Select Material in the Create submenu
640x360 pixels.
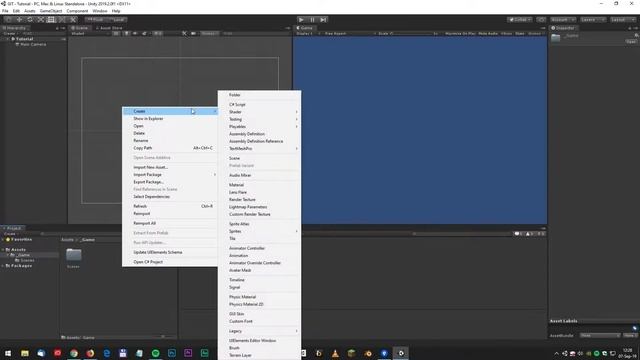point(260,185)
